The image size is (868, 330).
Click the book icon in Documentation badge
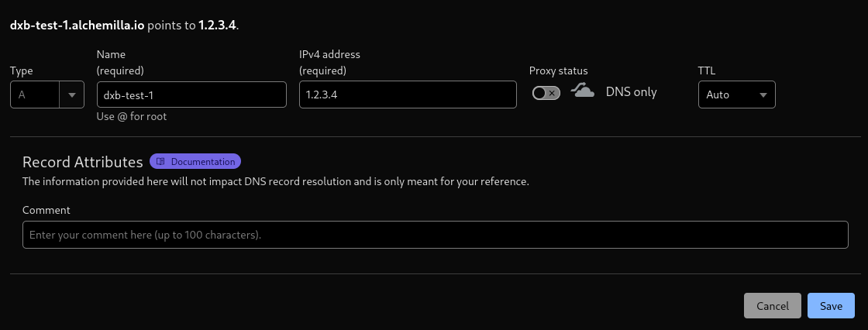(x=160, y=162)
